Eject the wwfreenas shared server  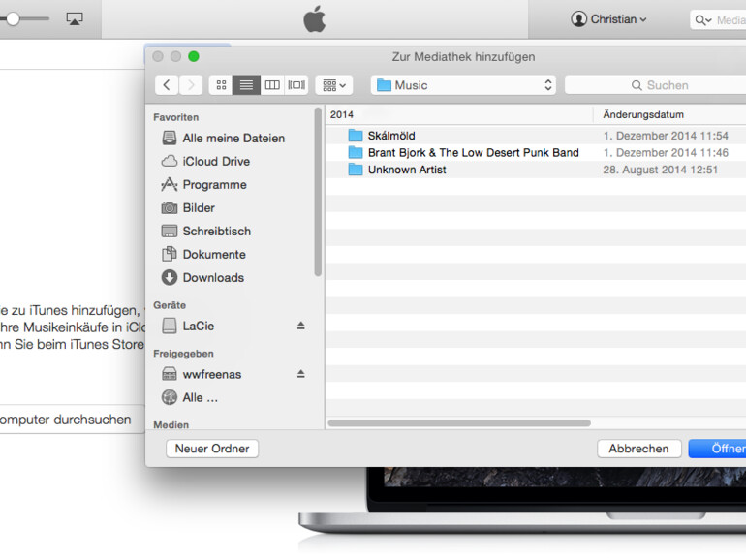coord(300,374)
